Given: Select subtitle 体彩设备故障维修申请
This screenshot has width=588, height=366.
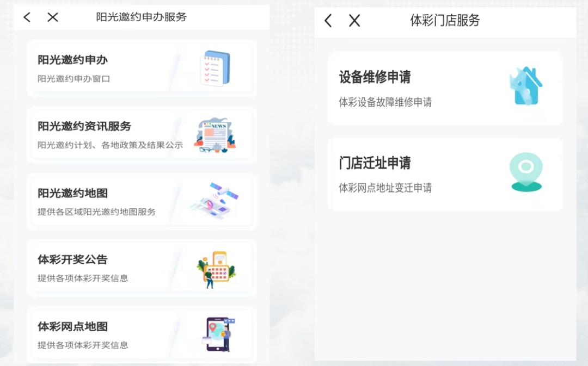Looking at the screenshot, I should (x=385, y=102).
